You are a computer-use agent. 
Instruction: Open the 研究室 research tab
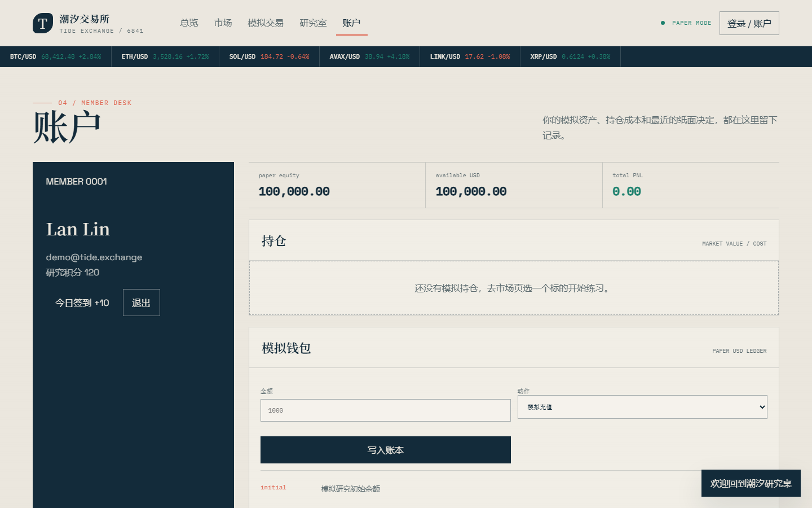(x=313, y=23)
